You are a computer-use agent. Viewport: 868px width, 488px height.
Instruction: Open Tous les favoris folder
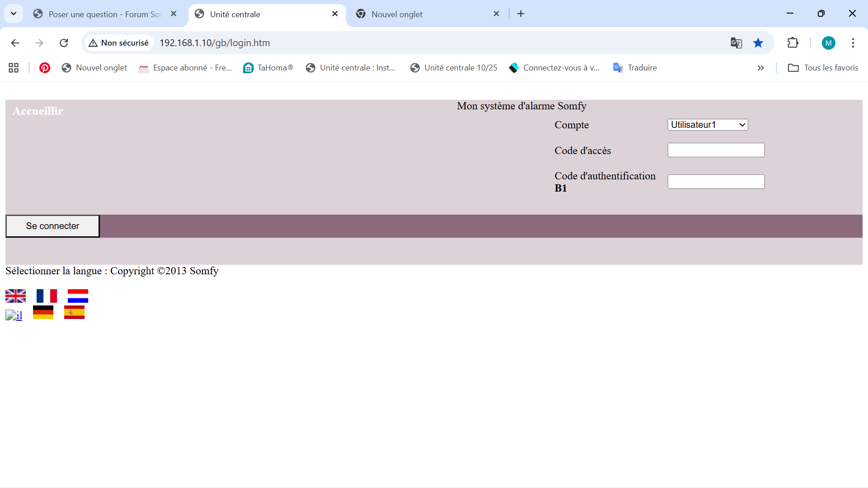point(823,68)
